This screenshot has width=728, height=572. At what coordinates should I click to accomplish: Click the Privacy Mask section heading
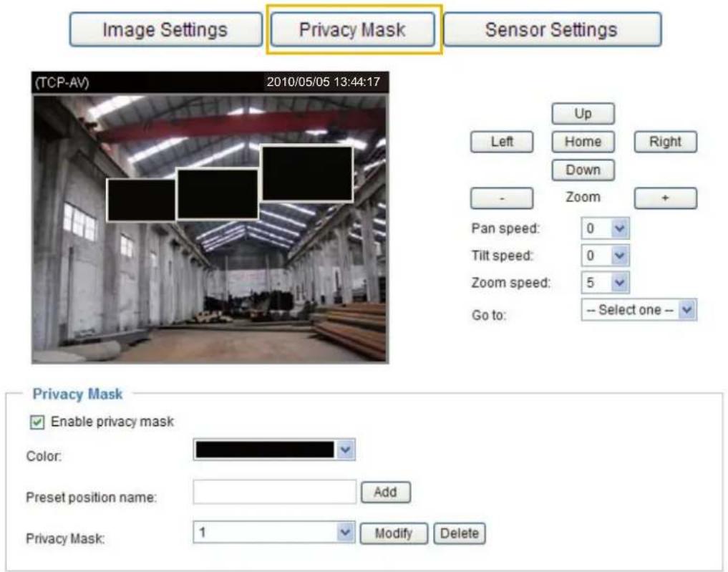click(77, 394)
